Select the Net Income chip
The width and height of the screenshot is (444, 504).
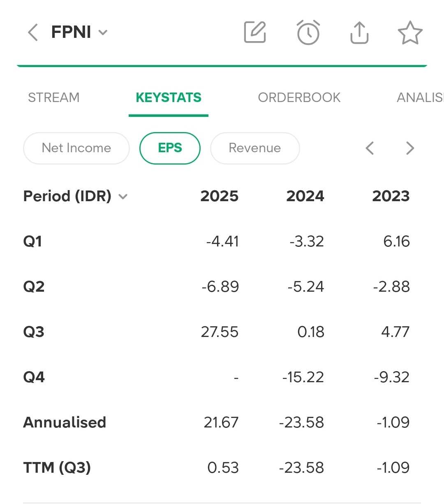click(x=76, y=148)
